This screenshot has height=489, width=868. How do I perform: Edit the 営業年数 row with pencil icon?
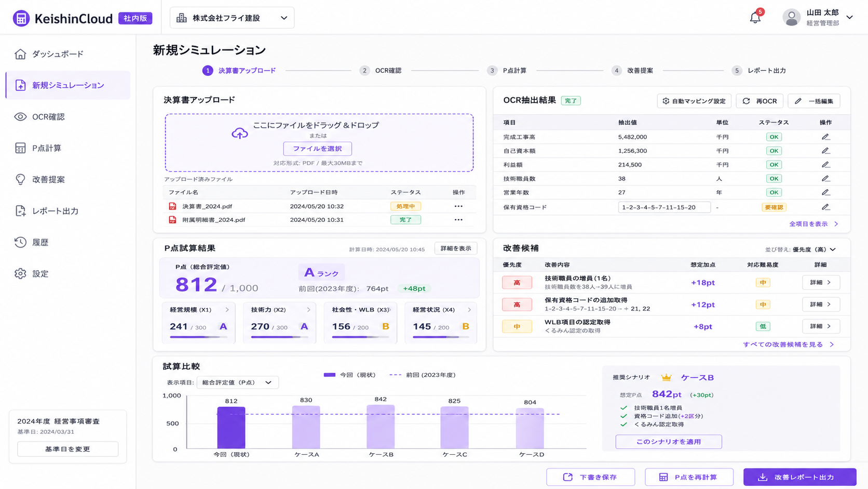click(x=825, y=192)
